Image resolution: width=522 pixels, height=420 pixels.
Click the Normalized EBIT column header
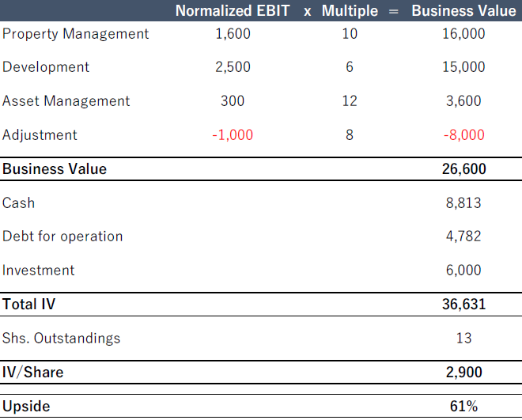pos(233,11)
